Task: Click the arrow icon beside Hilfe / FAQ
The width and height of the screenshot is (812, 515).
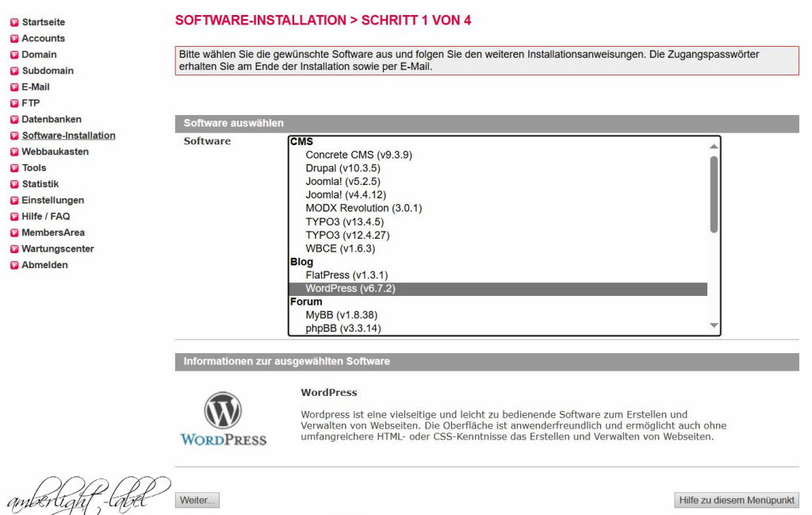Action: click(x=14, y=217)
